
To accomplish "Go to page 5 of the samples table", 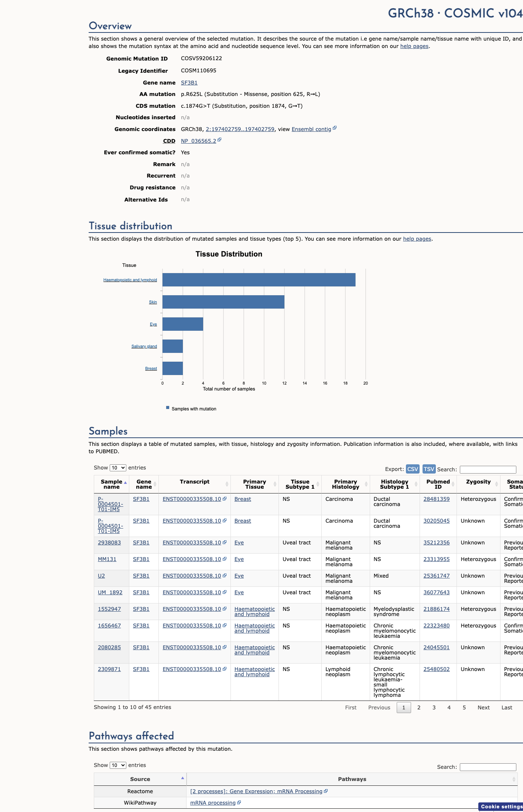I will tap(464, 708).
